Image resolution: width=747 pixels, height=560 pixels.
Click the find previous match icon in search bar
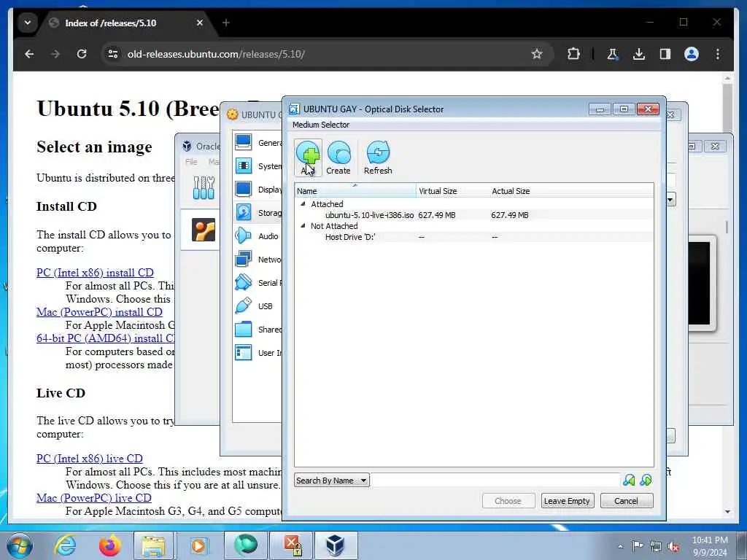pos(629,480)
